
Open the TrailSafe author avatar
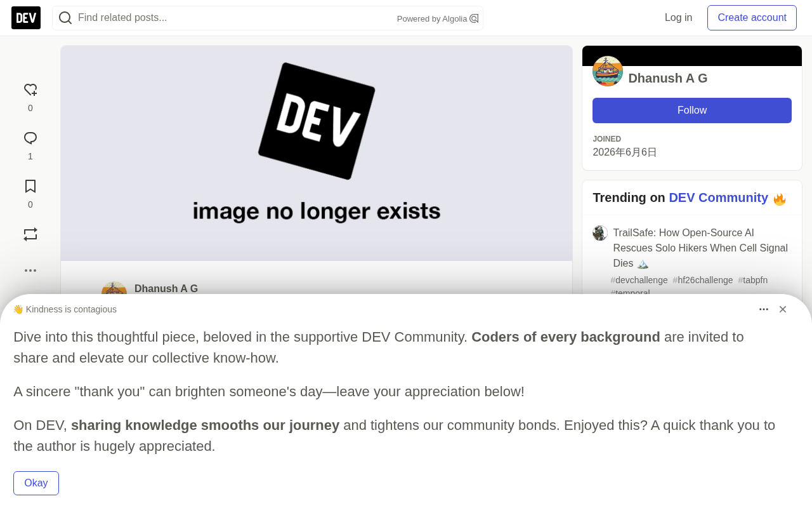click(x=600, y=233)
